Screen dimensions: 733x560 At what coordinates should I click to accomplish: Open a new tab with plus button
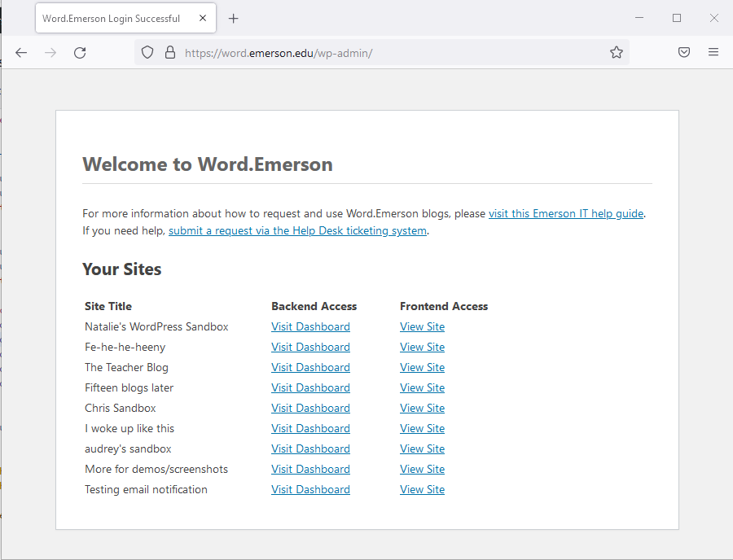233,18
